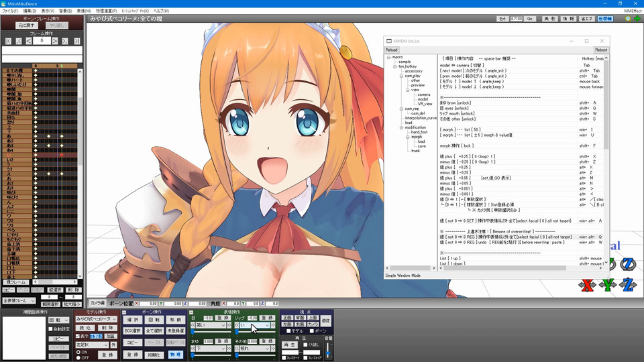This screenshot has height=362, width=644.
Task: Click the 物理 physics button
Action: tap(175, 355)
